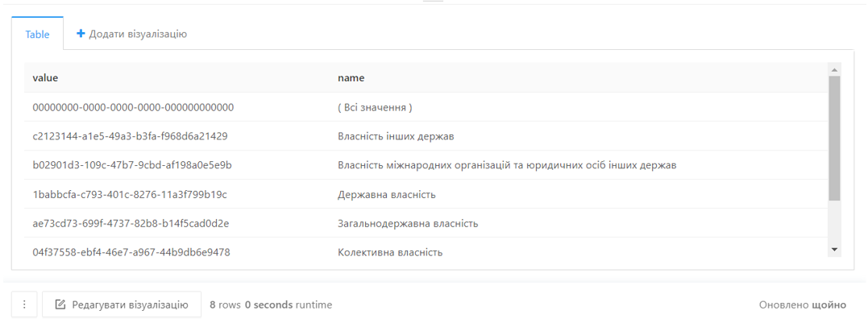Click the Власність міжнародних організацій row

tap(426, 165)
